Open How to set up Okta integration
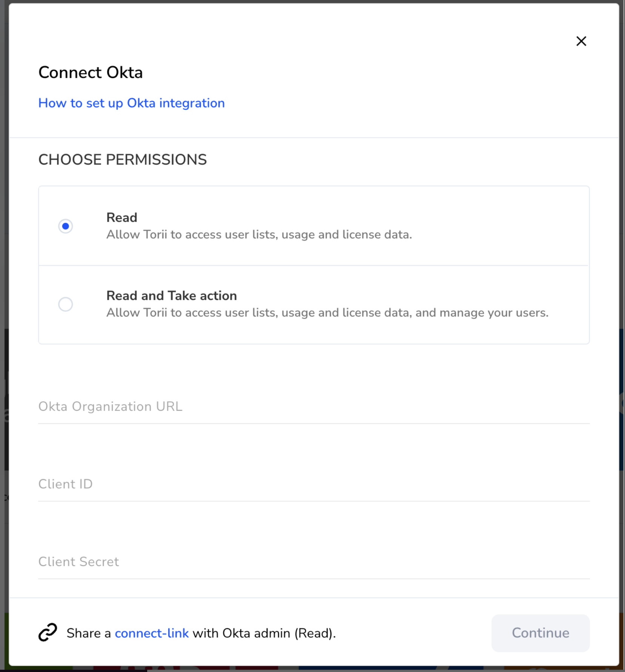625x672 pixels. click(x=131, y=103)
